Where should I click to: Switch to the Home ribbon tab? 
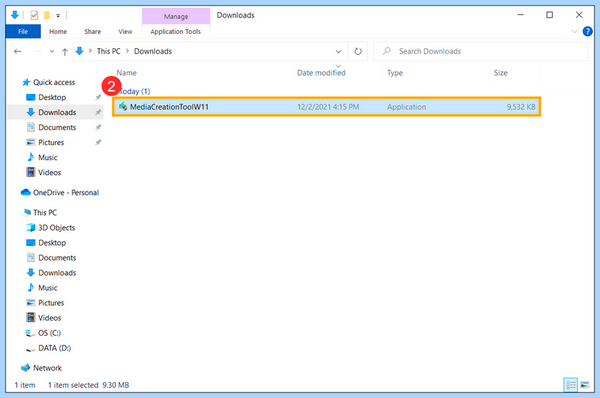tap(58, 31)
